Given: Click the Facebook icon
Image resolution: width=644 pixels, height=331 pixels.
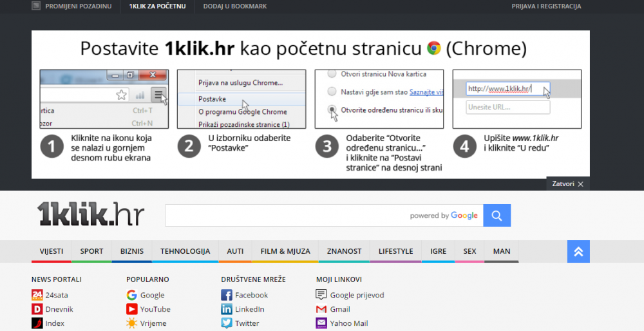Looking at the screenshot, I should tap(227, 295).
